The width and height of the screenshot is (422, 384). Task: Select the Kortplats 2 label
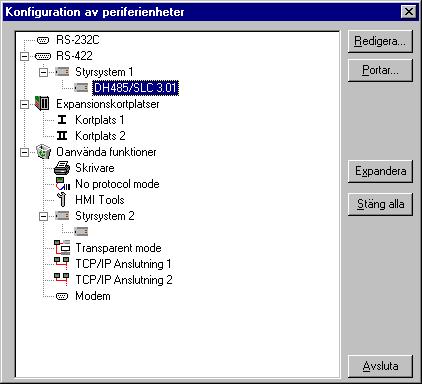point(100,136)
